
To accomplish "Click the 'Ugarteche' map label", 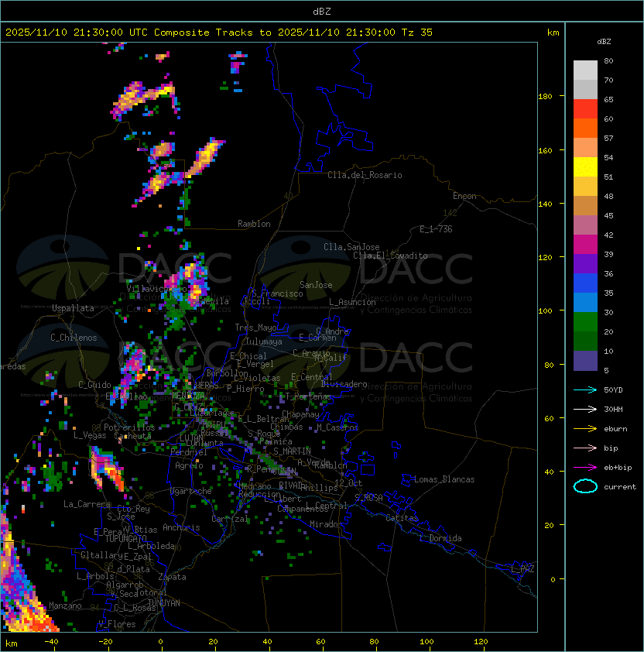I will coord(191,491).
